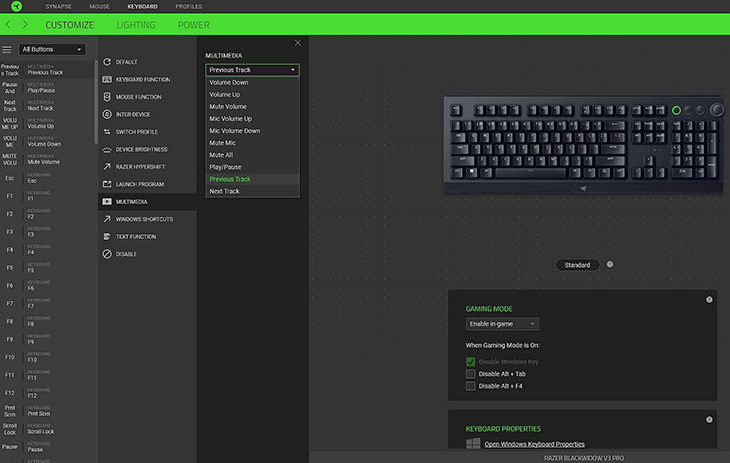Switch to the Keyboard top tab
The width and height of the screenshot is (730, 463).
coord(142,7)
